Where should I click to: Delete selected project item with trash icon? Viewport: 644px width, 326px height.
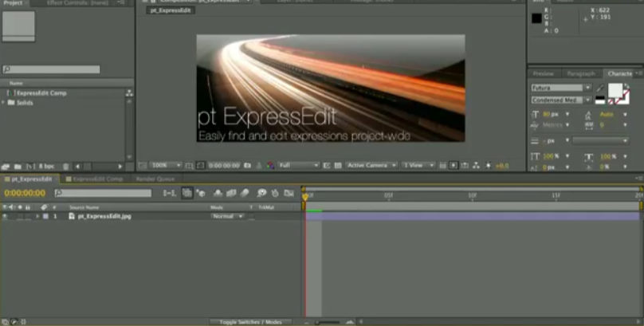tap(65, 167)
